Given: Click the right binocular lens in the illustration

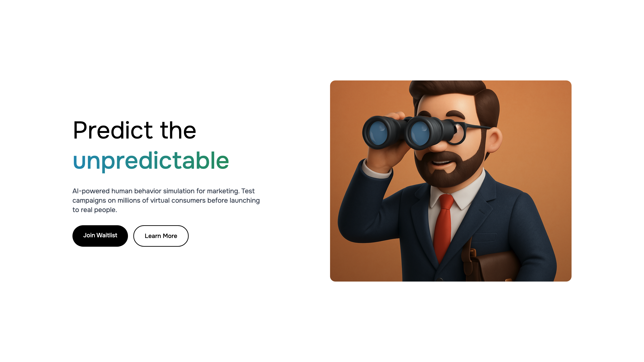Looking at the screenshot, I should point(420,133).
